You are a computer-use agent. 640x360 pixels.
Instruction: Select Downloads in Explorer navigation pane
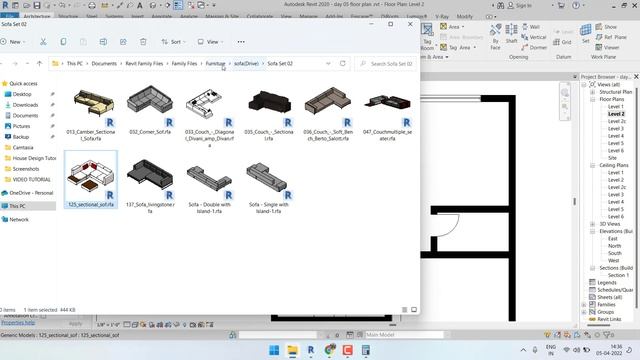25,105
